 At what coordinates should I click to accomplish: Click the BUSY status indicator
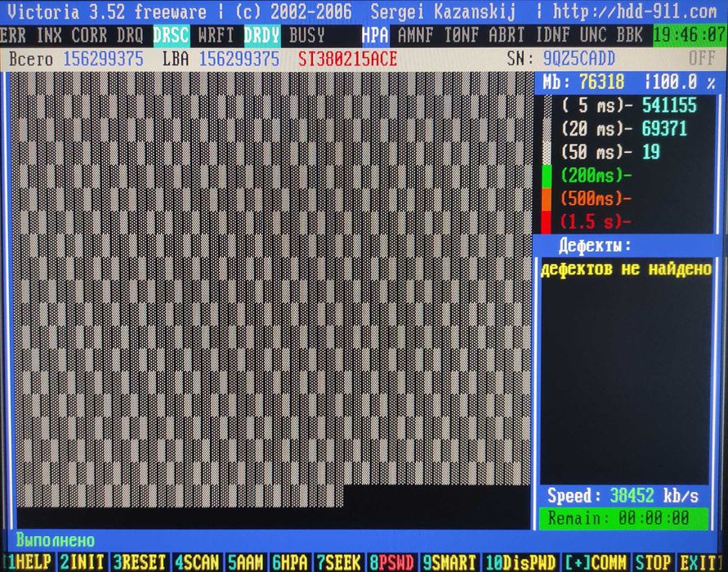(307, 35)
